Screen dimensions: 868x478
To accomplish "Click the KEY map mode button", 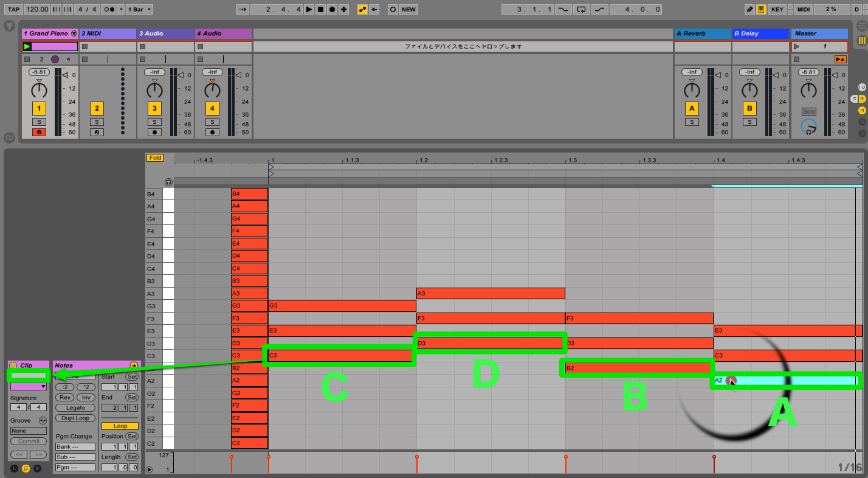I will pos(777,10).
